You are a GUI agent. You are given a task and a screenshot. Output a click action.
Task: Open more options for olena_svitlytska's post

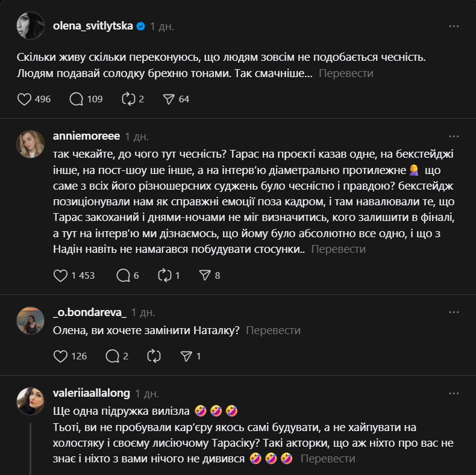[454, 26]
